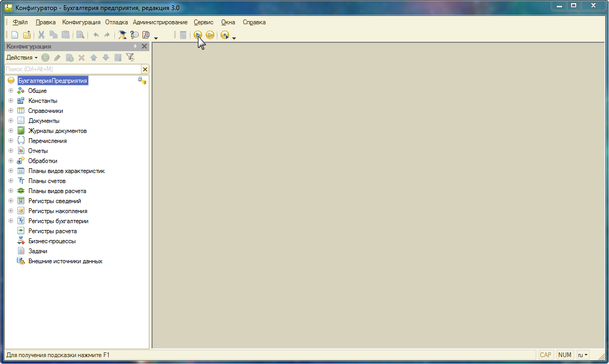Image resolution: width=609 pixels, height=364 pixels.
Task: Open the Отладка menu
Action: (x=116, y=22)
